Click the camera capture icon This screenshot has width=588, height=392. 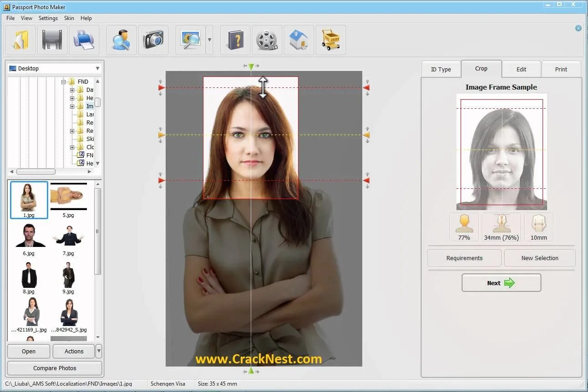[x=153, y=40]
